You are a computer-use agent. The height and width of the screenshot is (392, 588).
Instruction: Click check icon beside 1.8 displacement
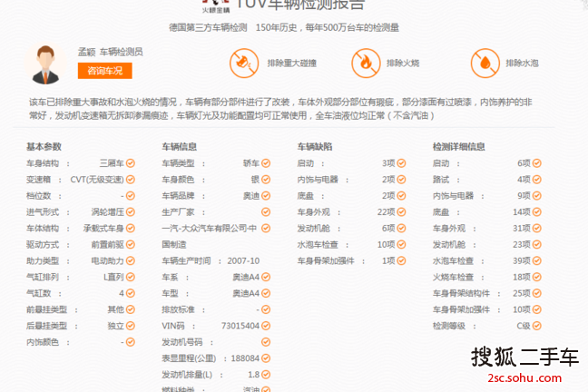point(266,375)
